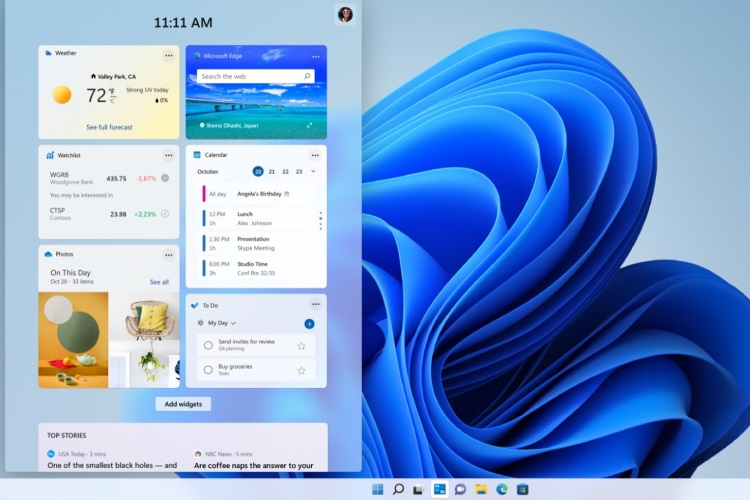Image resolution: width=750 pixels, height=500 pixels.
Task: Click the Add widgets button
Action: coord(183,404)
